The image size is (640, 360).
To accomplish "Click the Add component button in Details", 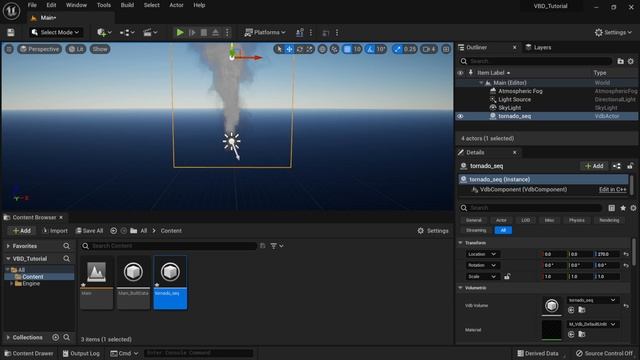I will tap(594, 166).
